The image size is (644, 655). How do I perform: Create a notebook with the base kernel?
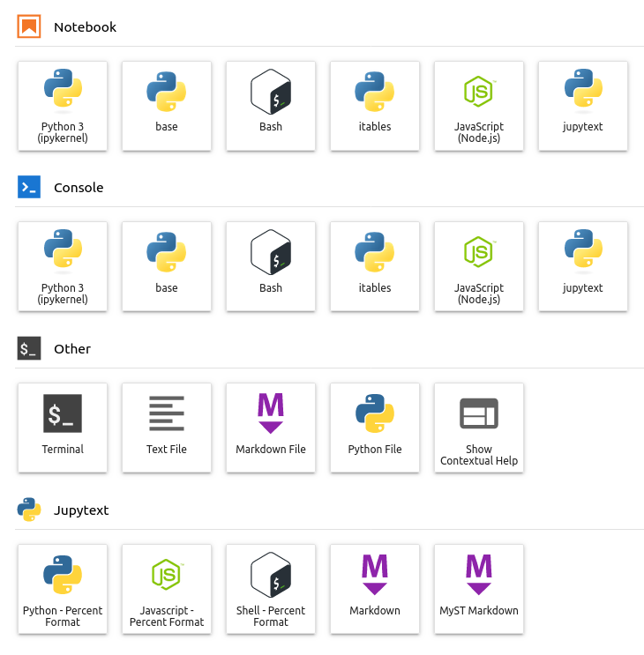tap(167, 106)
